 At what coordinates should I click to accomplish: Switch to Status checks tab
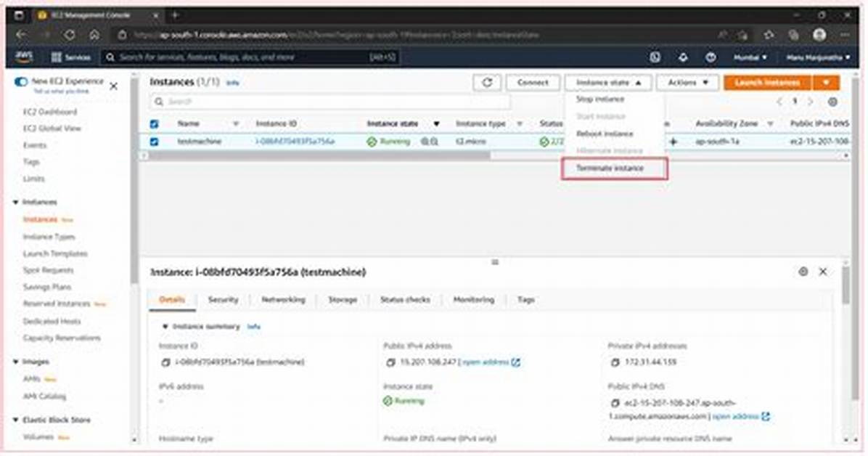[405, 300]
